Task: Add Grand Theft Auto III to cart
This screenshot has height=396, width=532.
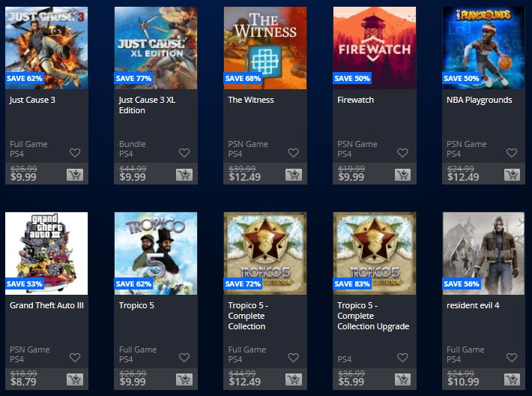Action: click(75, 379)
